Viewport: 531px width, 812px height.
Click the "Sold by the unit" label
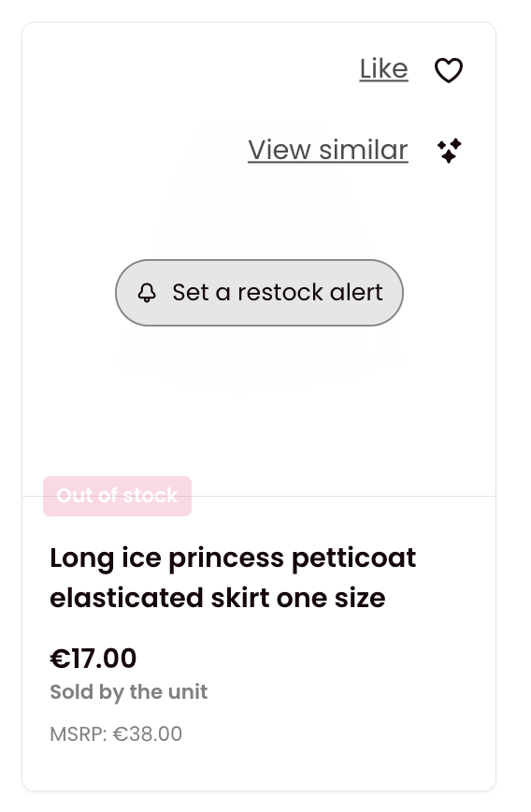(128, 692)
